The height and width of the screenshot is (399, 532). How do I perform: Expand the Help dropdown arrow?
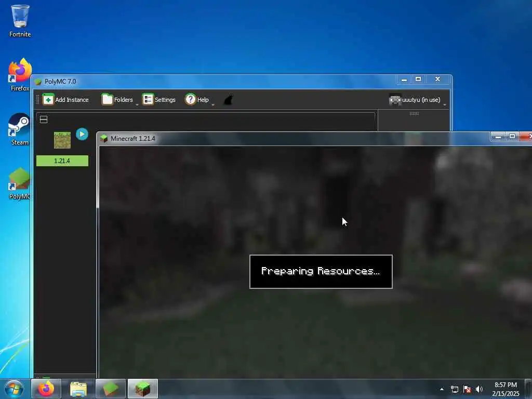click(x=212, y=104)
